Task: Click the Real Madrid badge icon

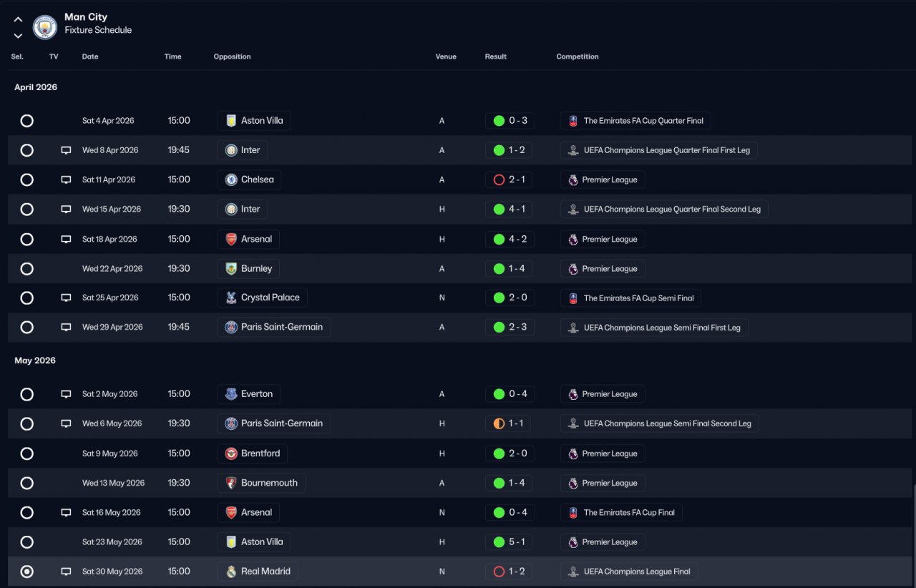Action: [231, 572]
